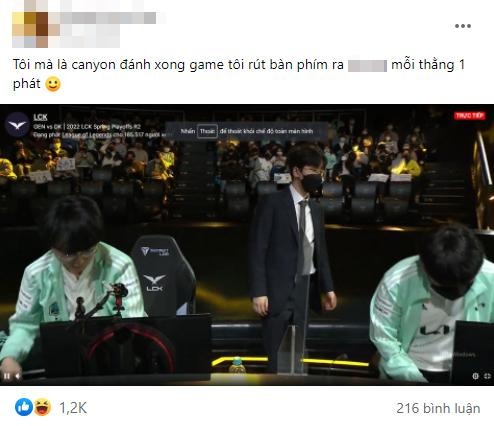This screenshot has width=494, height=426.
Task: Click the smiley emoji in post text
Action: [53, 84]
